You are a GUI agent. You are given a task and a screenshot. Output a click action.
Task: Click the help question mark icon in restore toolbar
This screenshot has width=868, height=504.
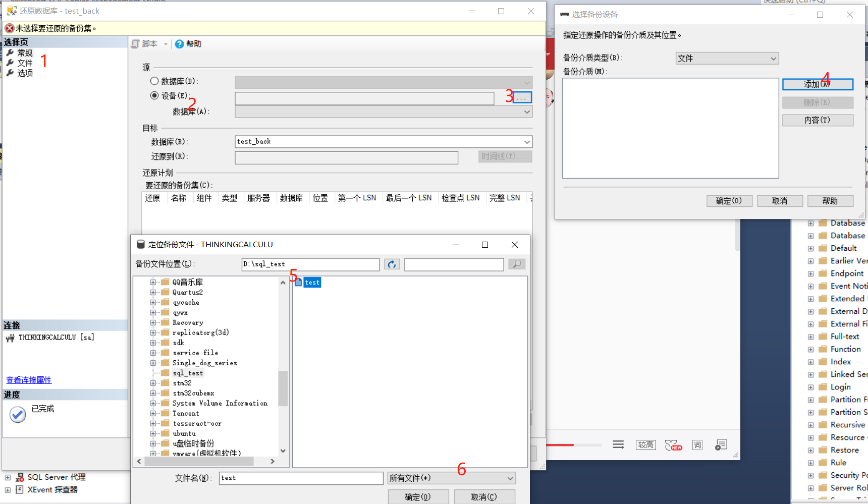point(179,44)
